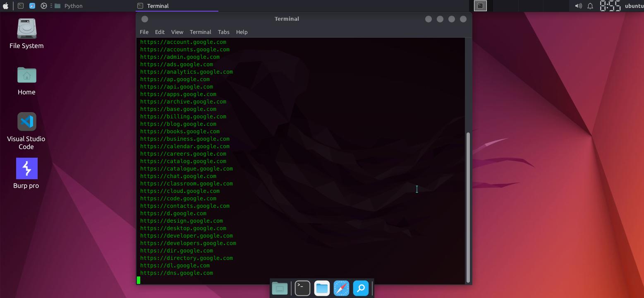The width and height of the screenshot is (644, 298).
Task: Click the https://api.google.com line
Action: (177, 87)
